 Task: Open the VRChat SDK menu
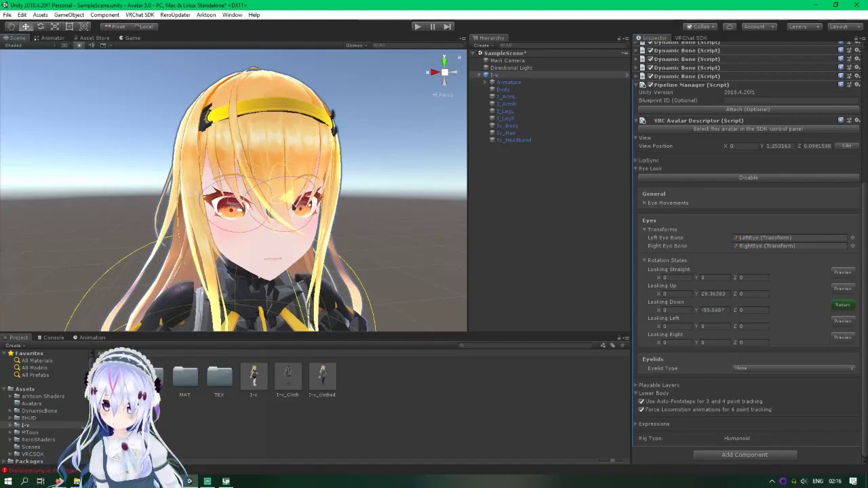(140, 15)
